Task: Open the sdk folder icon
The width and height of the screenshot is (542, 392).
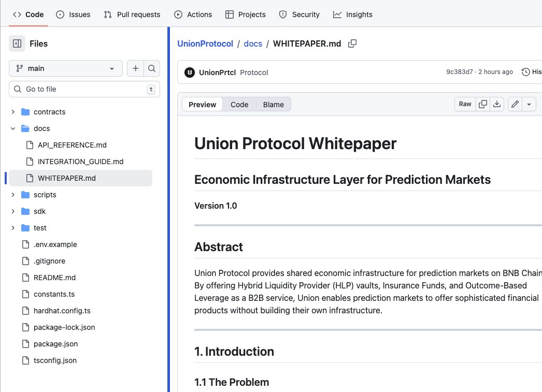Action: [x=25, y=211]
